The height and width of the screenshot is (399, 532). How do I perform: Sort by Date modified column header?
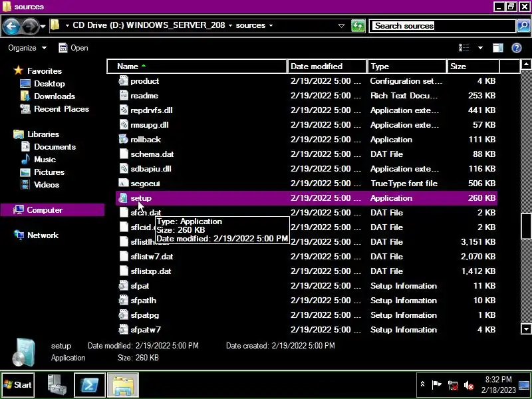coord(327,66)
